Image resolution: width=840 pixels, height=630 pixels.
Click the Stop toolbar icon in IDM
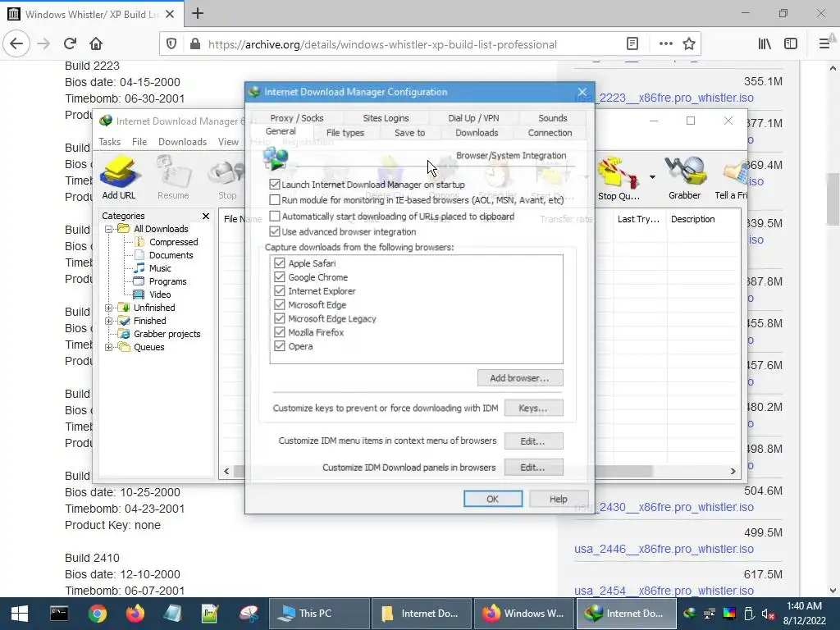pos(227,177)
